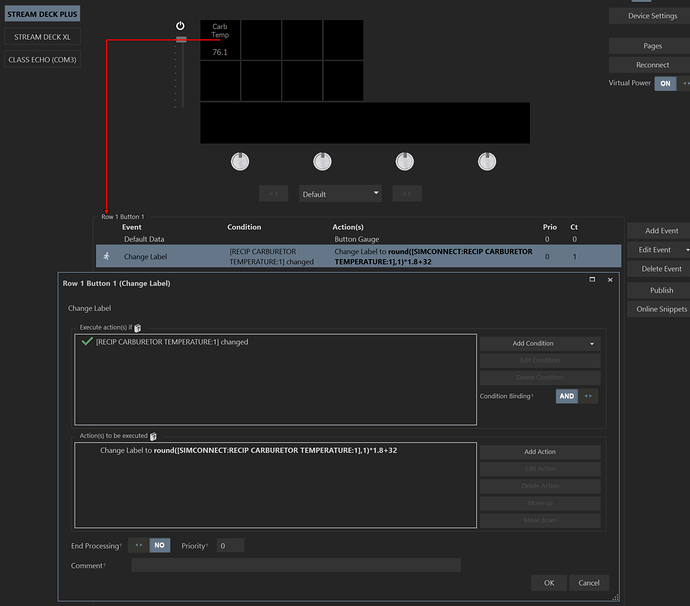
Task: Click the Move down button
Action: [x=540, y=520]
